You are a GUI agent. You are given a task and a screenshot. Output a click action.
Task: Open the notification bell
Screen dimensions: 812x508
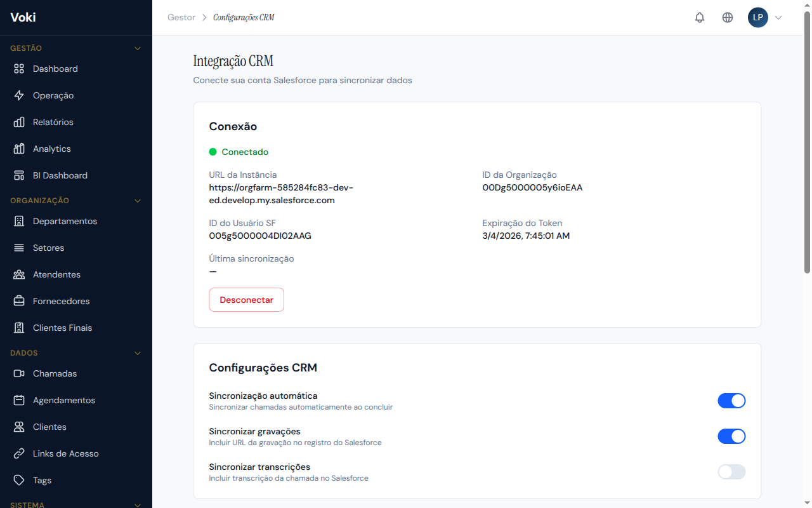(700, 17)
